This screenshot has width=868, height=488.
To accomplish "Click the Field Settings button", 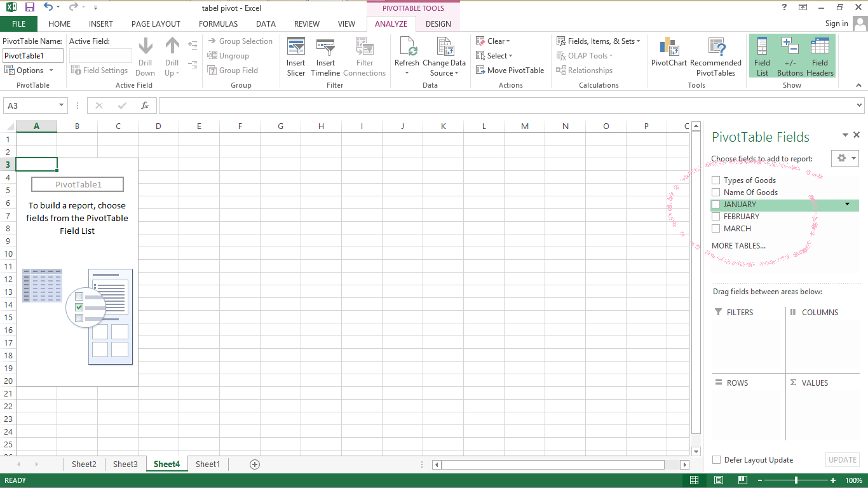I will pos(100,70).
